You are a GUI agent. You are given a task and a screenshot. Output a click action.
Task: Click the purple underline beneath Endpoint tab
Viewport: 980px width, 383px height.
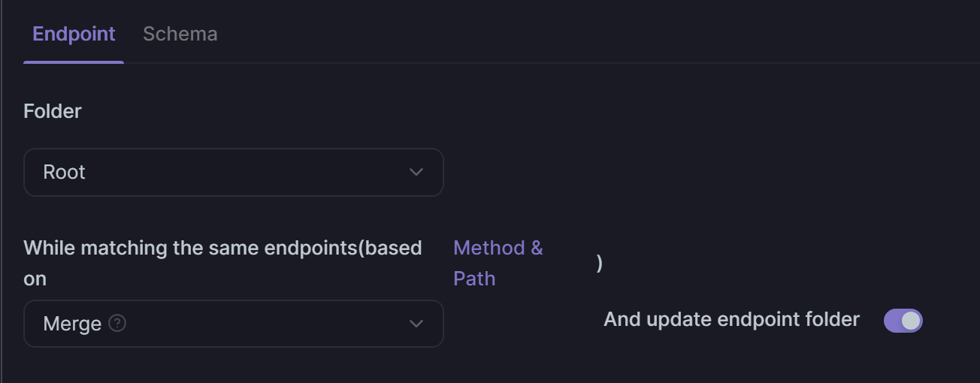74,62
